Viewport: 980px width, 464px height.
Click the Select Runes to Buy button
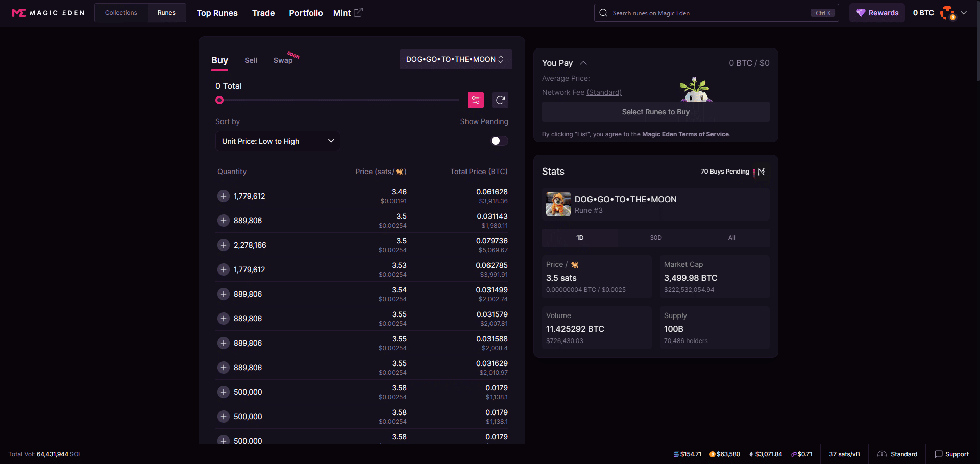[x=656, y=112]
